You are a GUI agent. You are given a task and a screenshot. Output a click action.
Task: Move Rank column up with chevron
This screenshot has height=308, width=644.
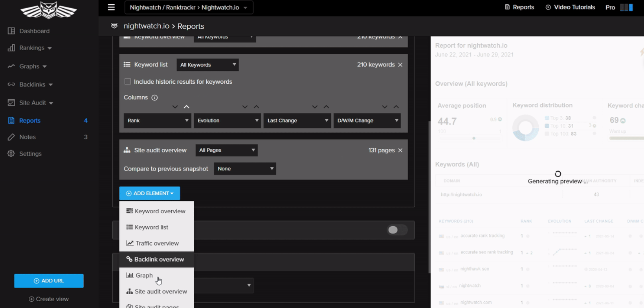point(187,107)
